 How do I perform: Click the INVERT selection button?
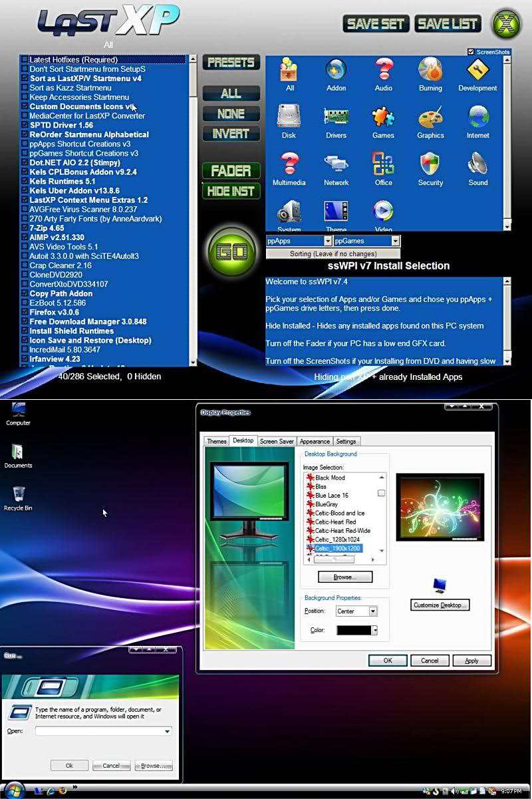point(231,133)
